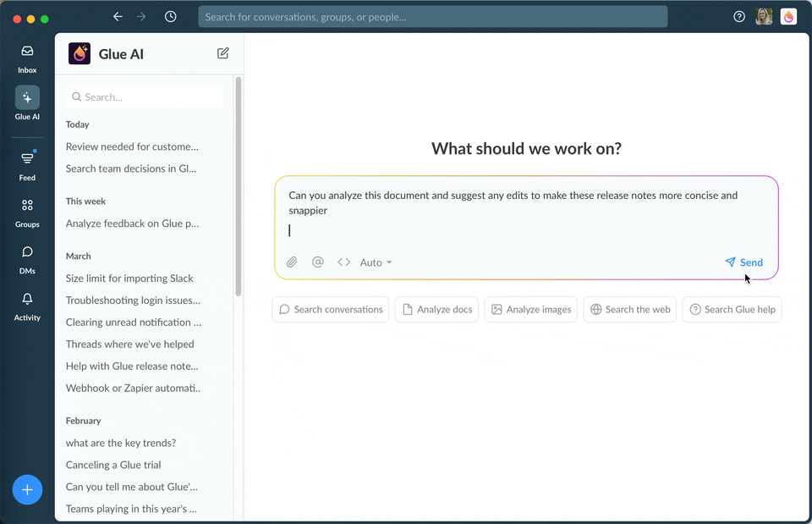Screen dimensions: 812x524
Task: Click the @ mention icon in composer
Action: click(x=318, y=262)
